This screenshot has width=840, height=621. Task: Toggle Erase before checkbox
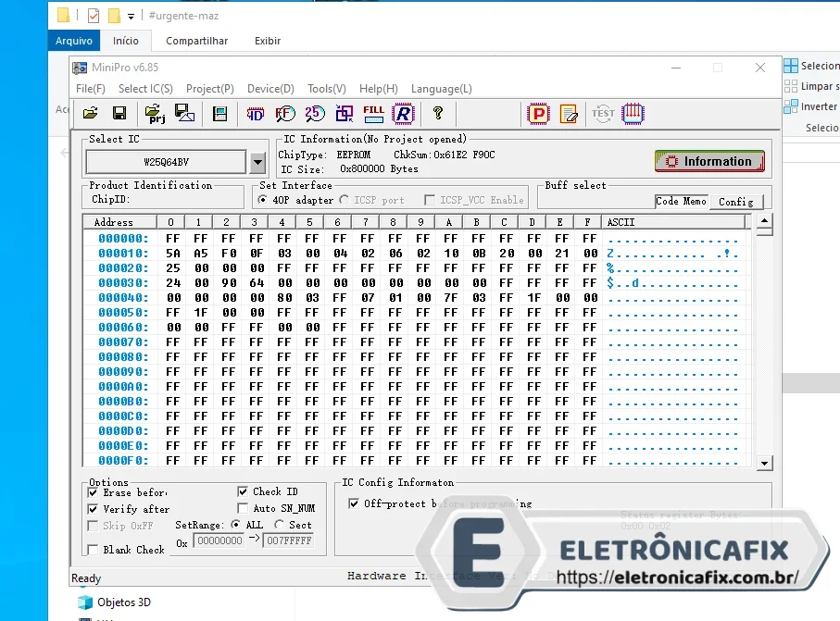(93, 492)
